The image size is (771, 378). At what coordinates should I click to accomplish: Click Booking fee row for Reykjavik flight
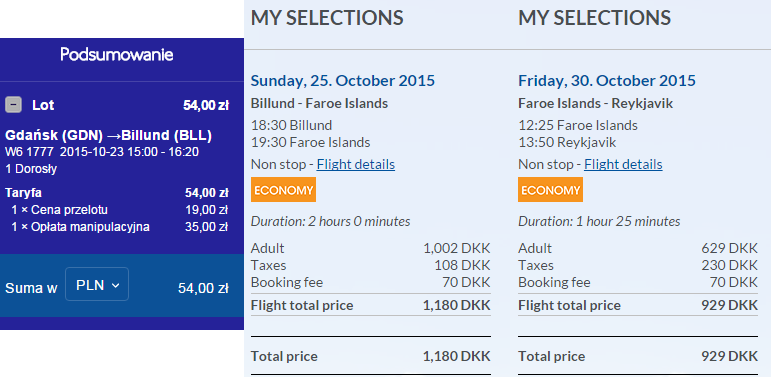pyautogui.click(x=638, y=282)
